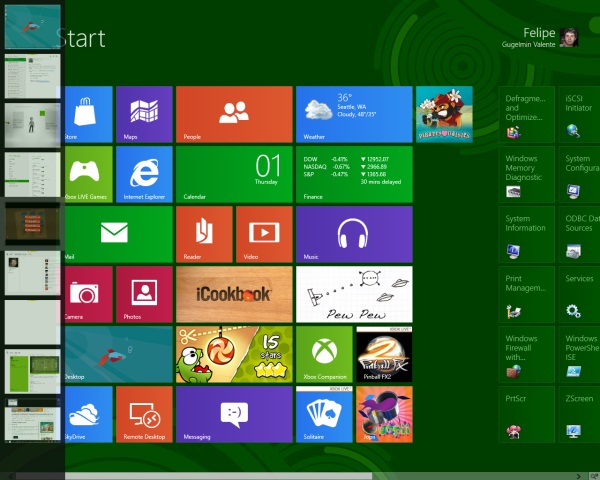Open the Finance stock tile

tap(354, 174)
